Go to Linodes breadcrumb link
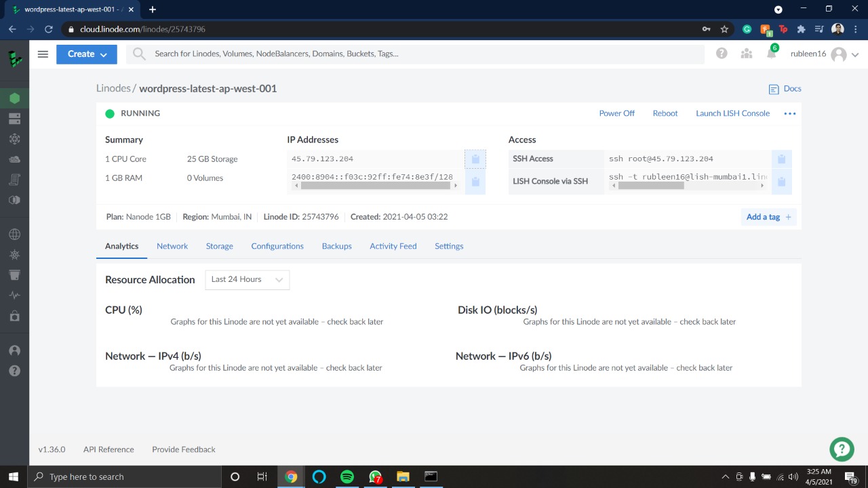Screen dimensions: 868x488 (113, 89)
